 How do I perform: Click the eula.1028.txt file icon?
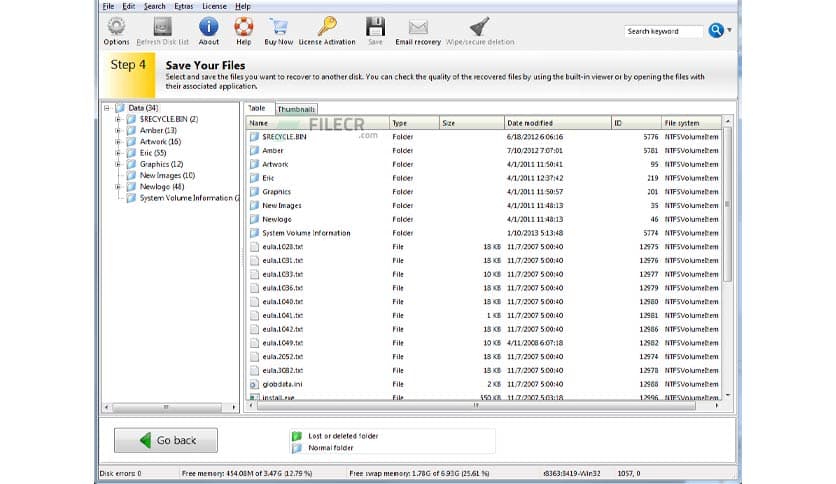tap(254, 247)
